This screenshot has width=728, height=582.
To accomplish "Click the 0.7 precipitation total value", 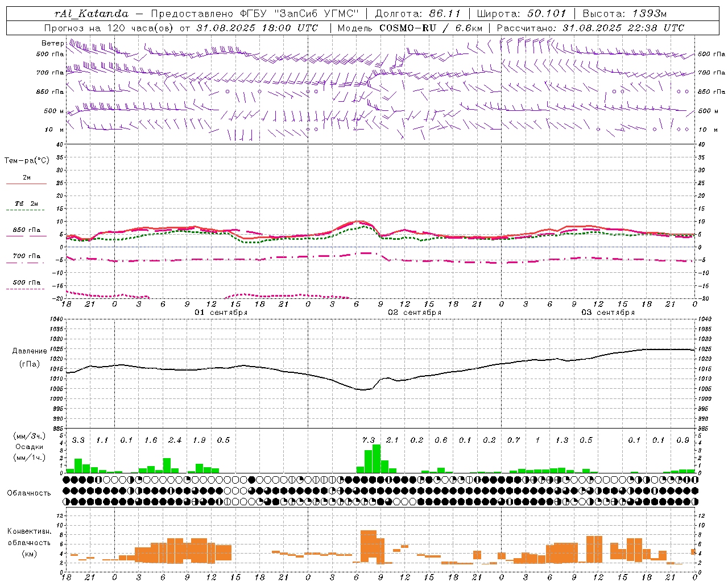I will (x=514, y=440).
